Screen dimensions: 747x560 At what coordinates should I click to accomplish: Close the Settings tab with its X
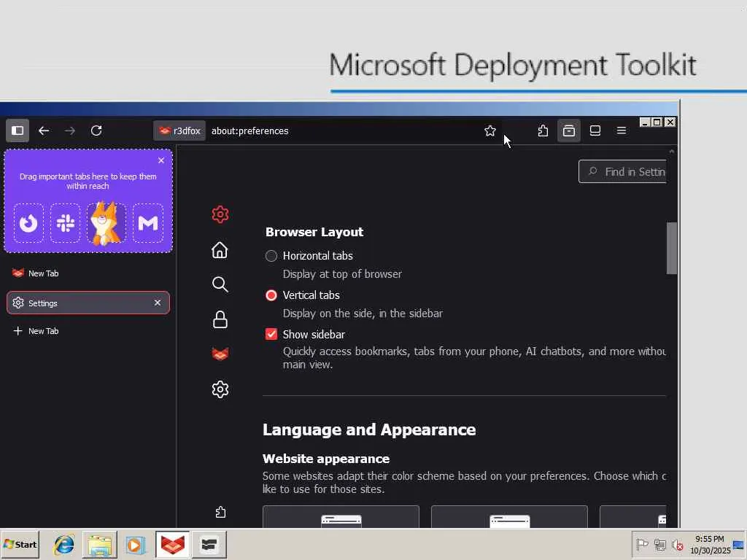(158, 303)
